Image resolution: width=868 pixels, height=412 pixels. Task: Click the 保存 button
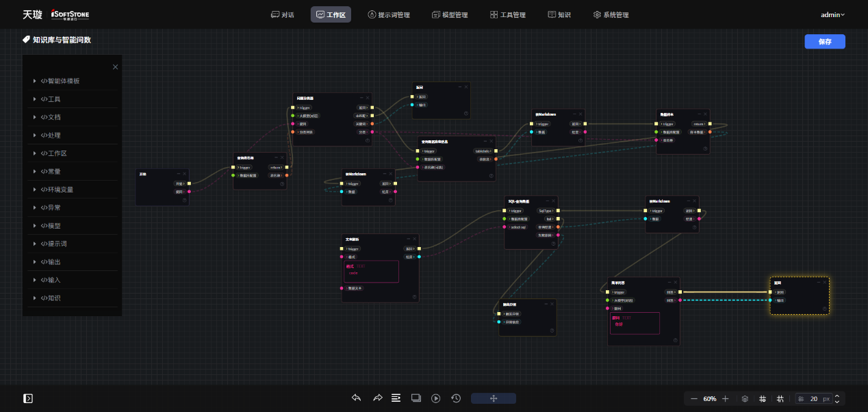click(824, 42)
